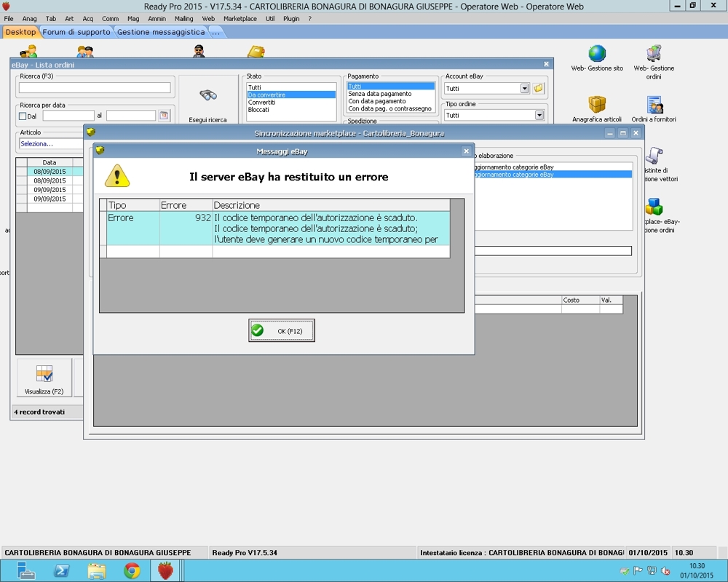Select Con data pag. o contrassegno option

391,108
